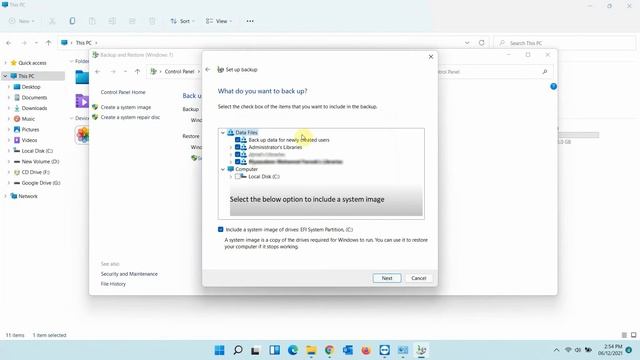Open the New menu in File Explorer
This screenshot has width=640, height=360.
pos(22,21)
